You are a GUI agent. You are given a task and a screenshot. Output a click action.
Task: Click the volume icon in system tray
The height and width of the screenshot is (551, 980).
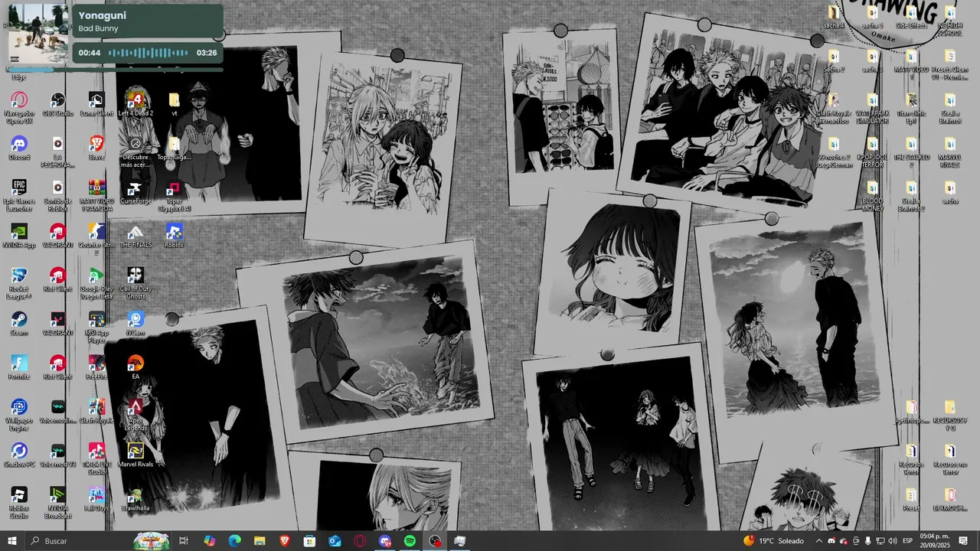pos(892,541)
